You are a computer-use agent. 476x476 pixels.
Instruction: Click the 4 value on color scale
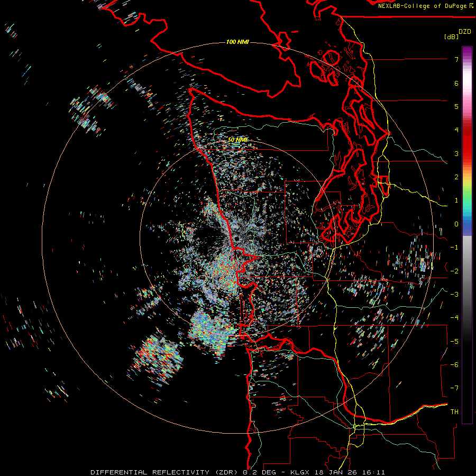click(456, 130)
